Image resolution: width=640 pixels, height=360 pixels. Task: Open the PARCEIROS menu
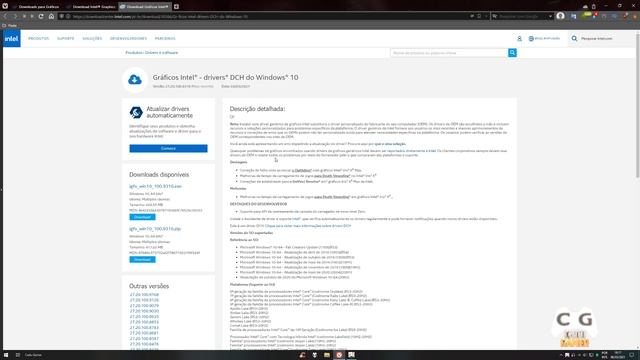click(165, 38)
